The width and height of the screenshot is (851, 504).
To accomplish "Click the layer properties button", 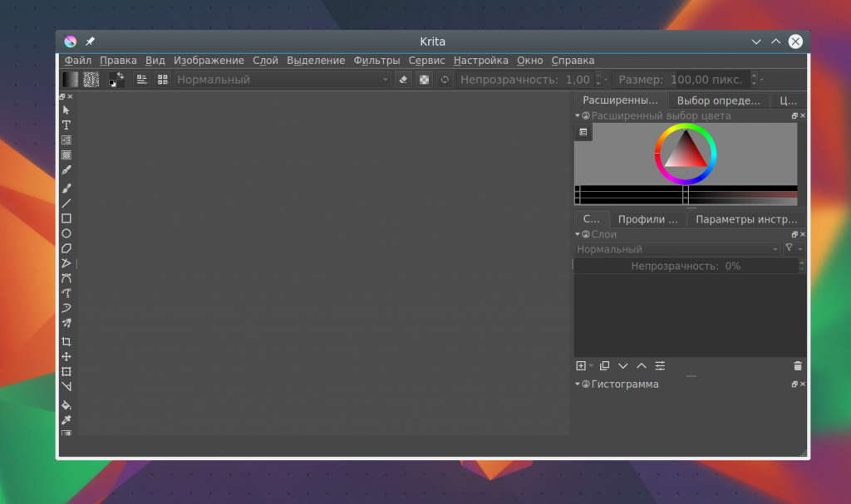I will tap(660, 366).
